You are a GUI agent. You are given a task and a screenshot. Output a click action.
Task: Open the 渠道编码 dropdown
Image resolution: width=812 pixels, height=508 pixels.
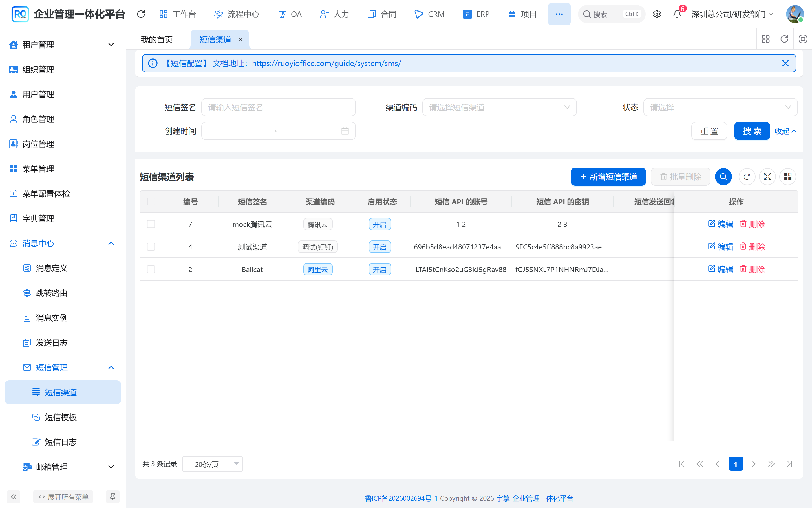point(499,108)
